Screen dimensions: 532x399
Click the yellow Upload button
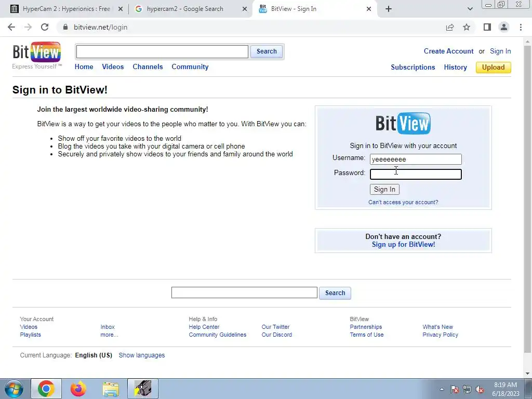tap(494, 67)
